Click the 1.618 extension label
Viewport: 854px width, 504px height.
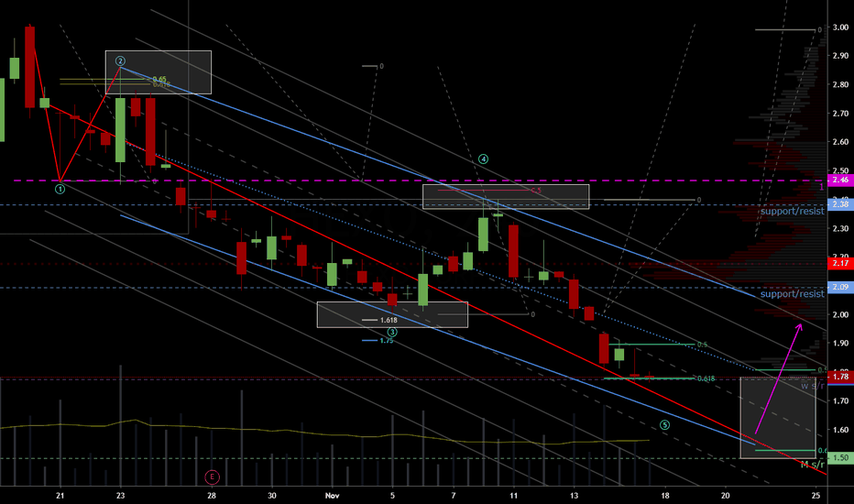[x=389, y=321]
